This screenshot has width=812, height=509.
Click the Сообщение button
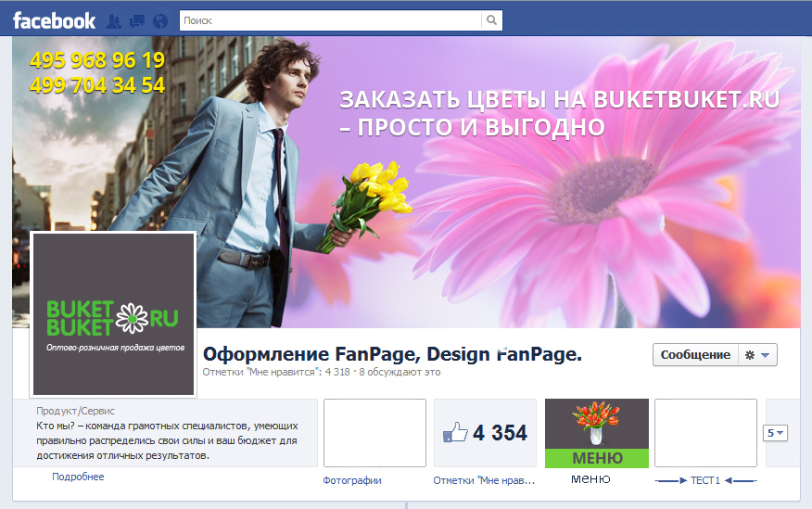[695, 355]
